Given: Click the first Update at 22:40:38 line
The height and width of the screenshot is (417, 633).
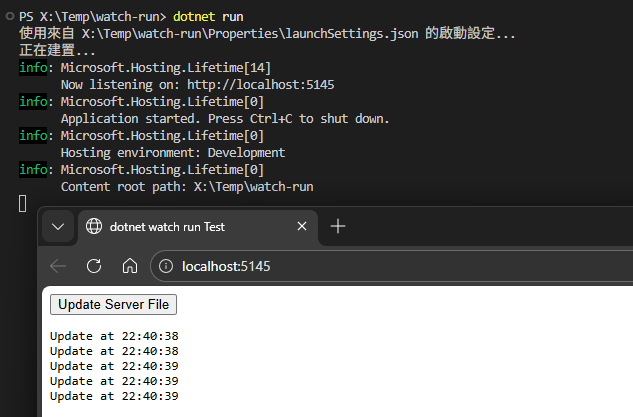Looking at the screenshot, I should pos(114,336).
